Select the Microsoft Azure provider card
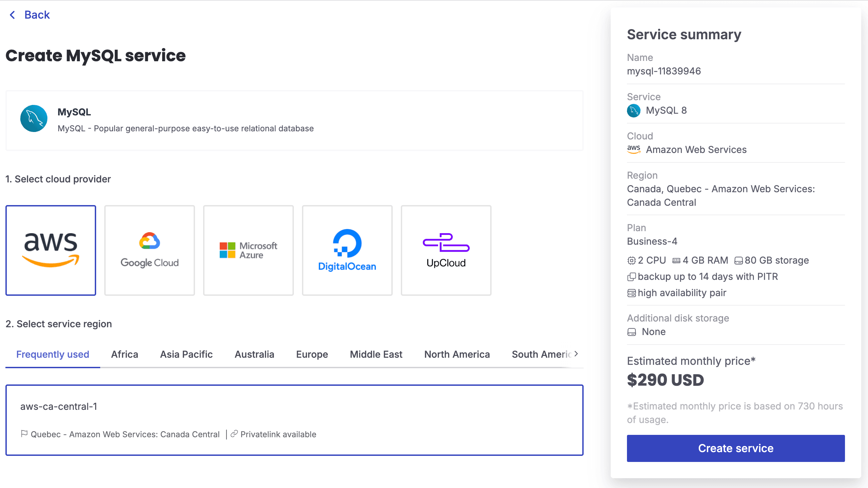 [248, 250]
